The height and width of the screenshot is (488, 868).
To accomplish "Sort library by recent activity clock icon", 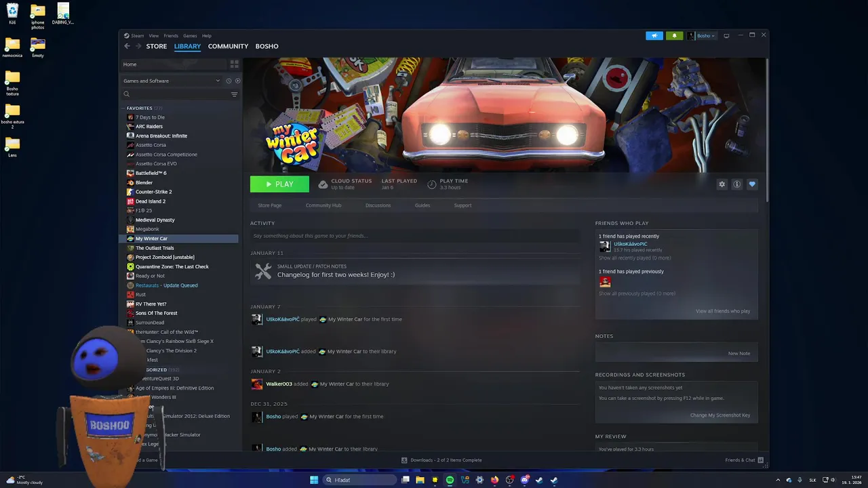I will tap(229, 81).
